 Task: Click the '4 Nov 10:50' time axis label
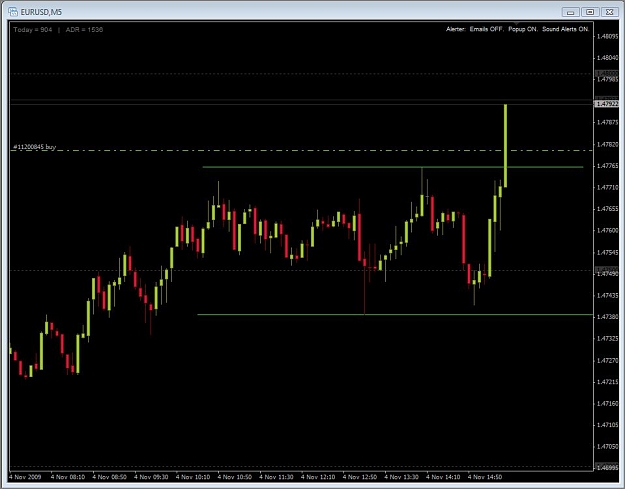click(x=235, y=477)
